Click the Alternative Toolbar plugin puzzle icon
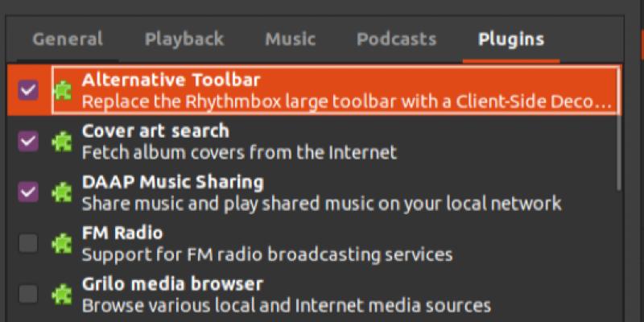Screen dimensions: 644x322 (x=62, y=91)
